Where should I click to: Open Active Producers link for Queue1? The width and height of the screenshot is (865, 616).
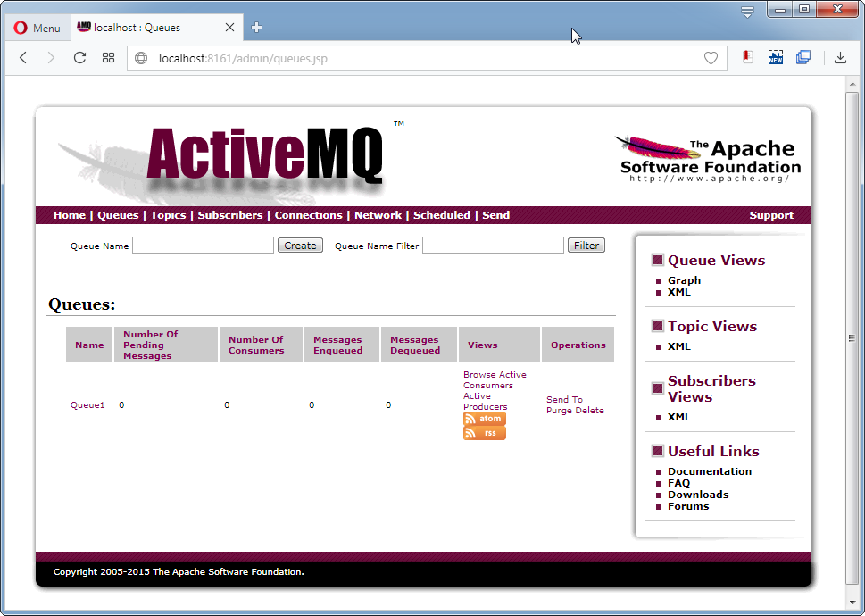pos(485,402)
